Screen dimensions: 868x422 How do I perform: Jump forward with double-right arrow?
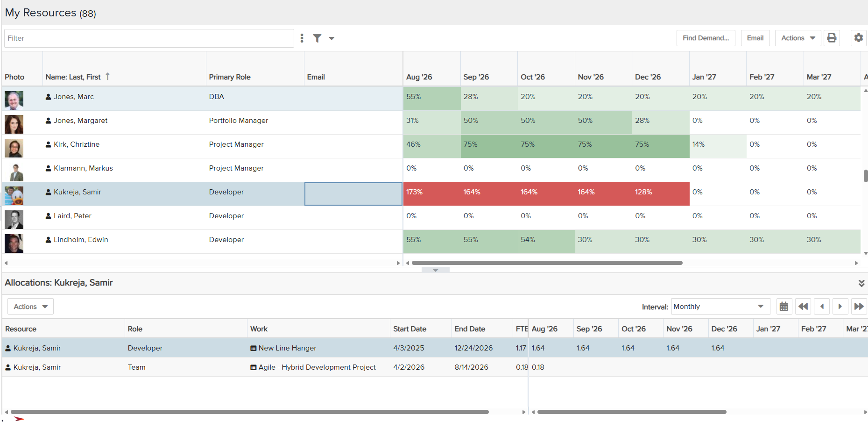pyautogui.click(x=859, y=307)
